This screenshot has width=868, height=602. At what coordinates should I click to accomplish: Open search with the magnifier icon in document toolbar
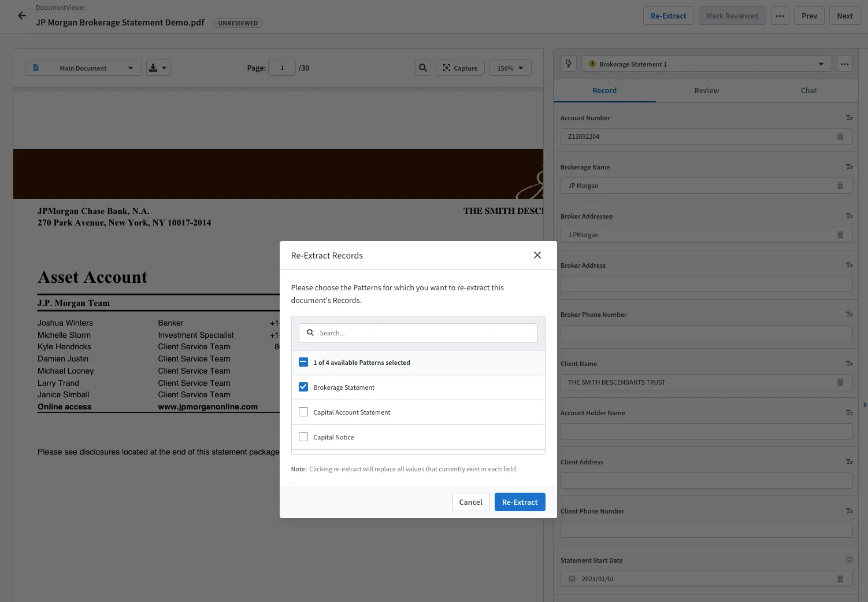pyautogui.click(x=423, y=68)
